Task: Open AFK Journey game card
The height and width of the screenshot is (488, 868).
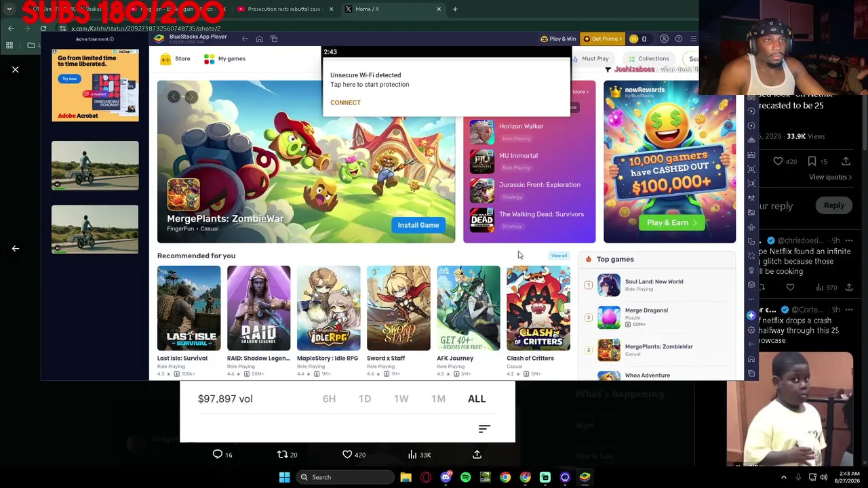Action: tap(468, 321)
